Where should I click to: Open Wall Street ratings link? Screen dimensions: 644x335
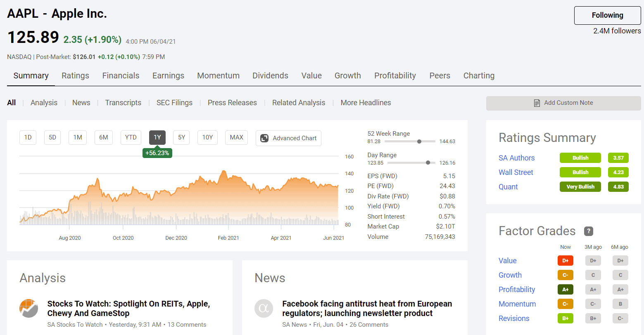(516, 172)
